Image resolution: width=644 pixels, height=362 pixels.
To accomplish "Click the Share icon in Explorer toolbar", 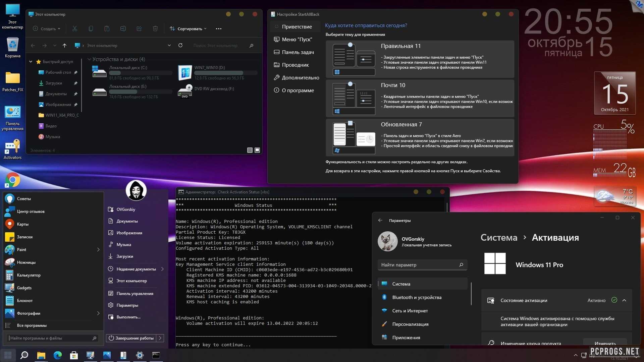I will click(139, 29).
